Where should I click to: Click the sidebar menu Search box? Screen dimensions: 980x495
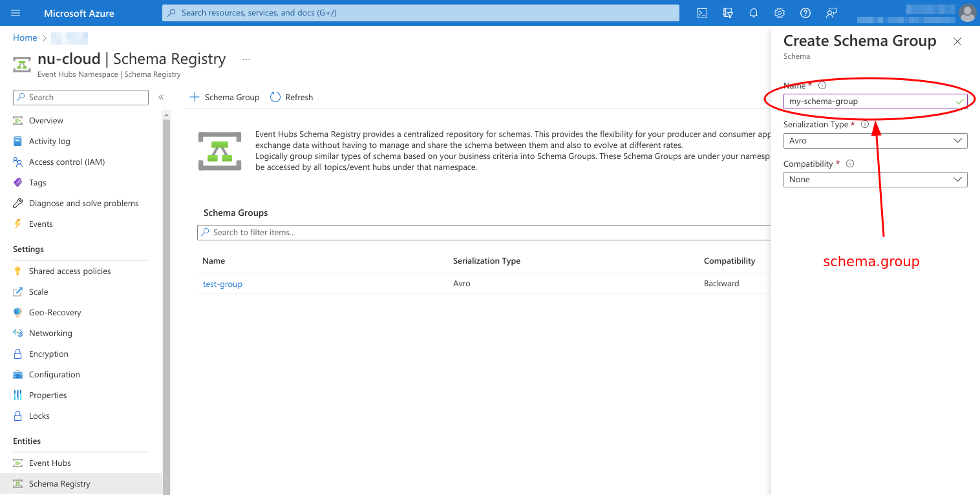[x=81, y=98]
